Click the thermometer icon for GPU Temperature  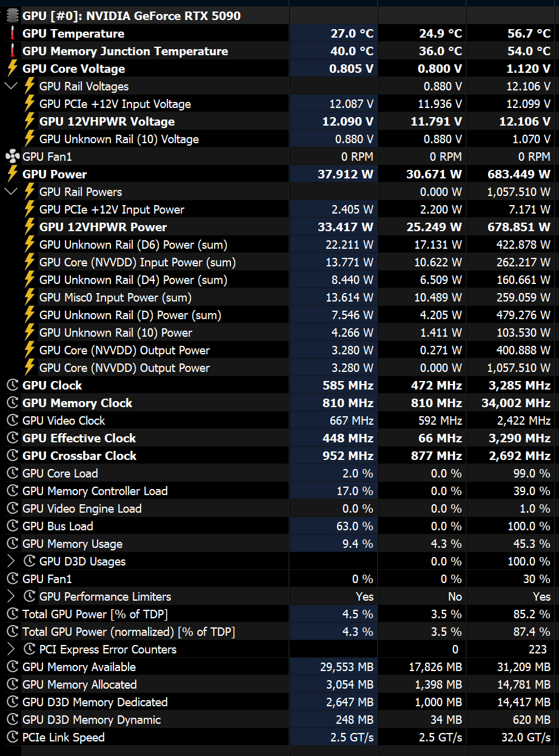12,33
